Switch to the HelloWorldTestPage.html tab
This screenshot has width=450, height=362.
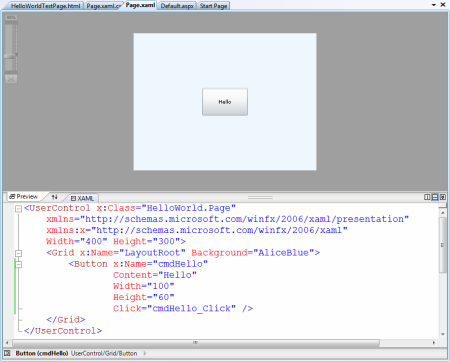[x=45, y=6]
